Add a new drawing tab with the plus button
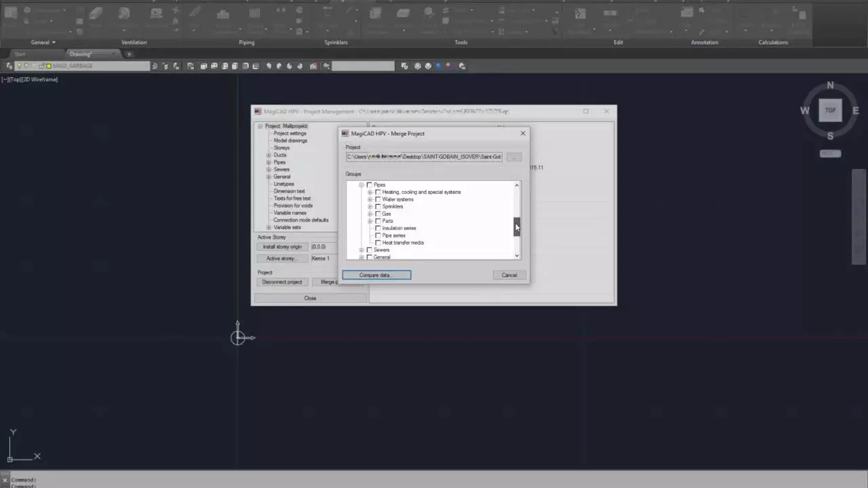This screenshot has height=488, width=868. [129, 54]
